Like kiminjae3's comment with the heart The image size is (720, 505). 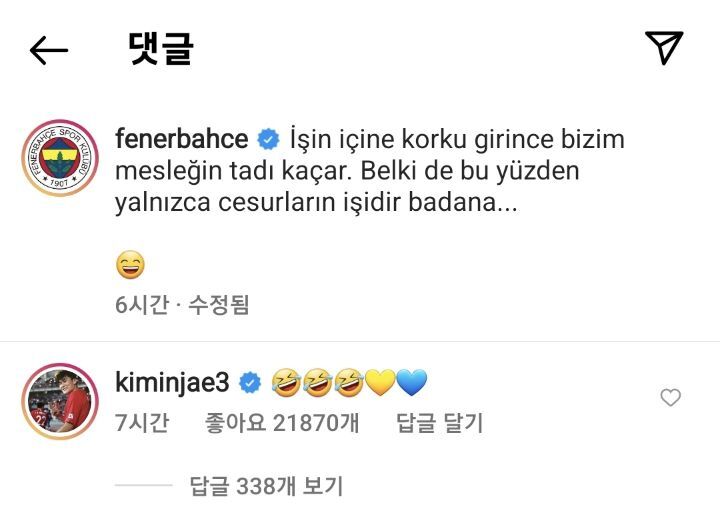pos(671,398)
